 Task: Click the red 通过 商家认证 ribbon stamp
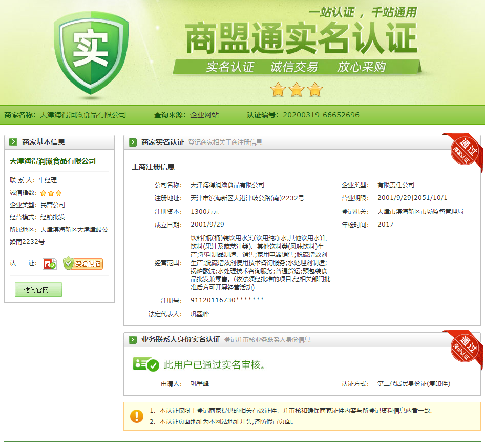click(x=463, y=152)
